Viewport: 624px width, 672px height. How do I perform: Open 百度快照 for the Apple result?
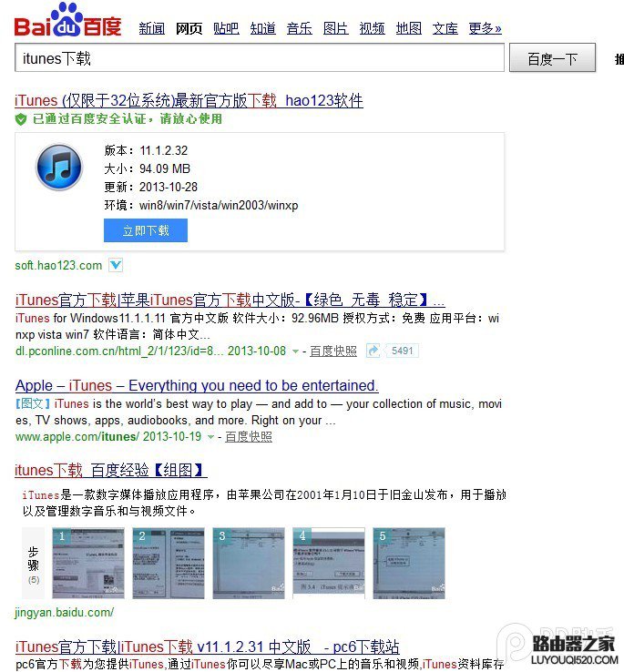(x=249, y=437)
